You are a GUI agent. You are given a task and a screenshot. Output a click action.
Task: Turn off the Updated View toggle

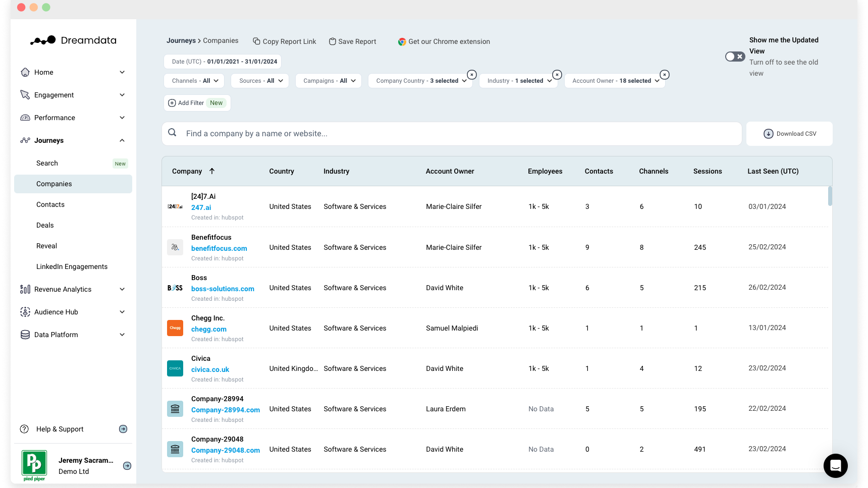pyautogui.click(x=734, y=57)
